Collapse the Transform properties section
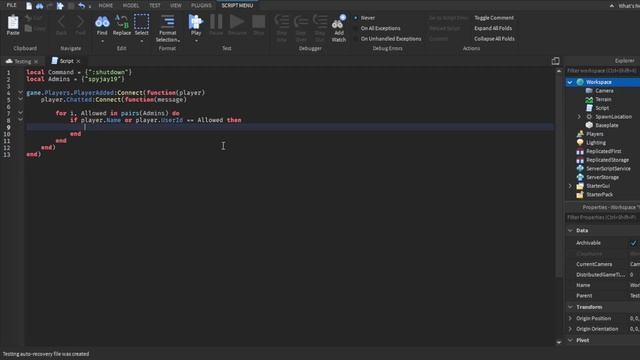The image size is (640, 360). [570, 307]
